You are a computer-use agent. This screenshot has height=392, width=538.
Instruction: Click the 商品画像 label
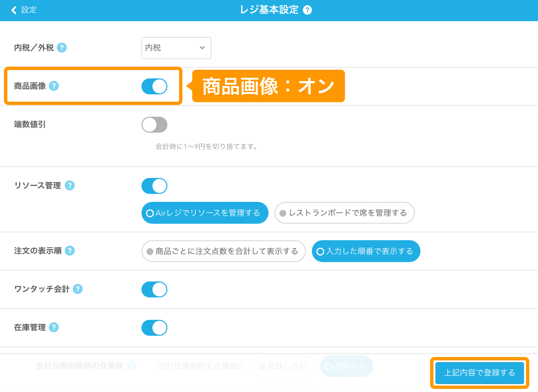[x=30, y=86]
